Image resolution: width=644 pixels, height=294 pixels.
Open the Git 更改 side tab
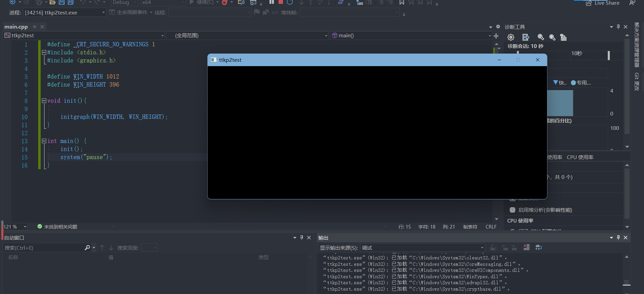click(x=637, y=82)
